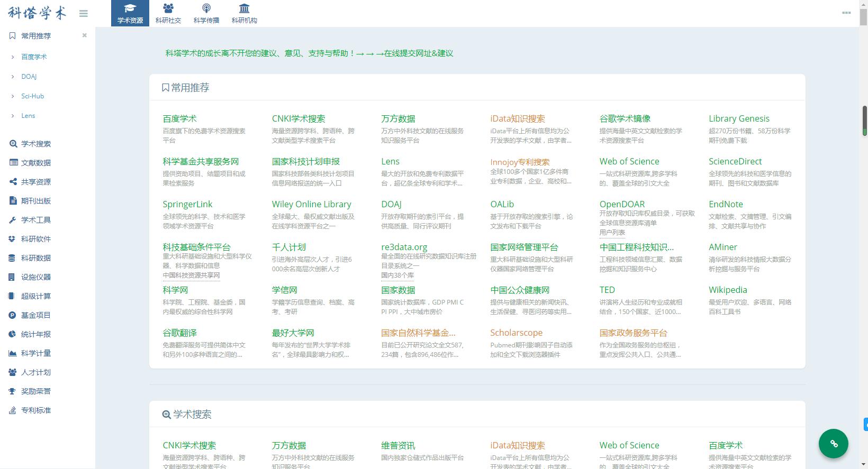Switch to the 科研社交 tab
This screenshot has width=868, height=469.
(168, 13)
